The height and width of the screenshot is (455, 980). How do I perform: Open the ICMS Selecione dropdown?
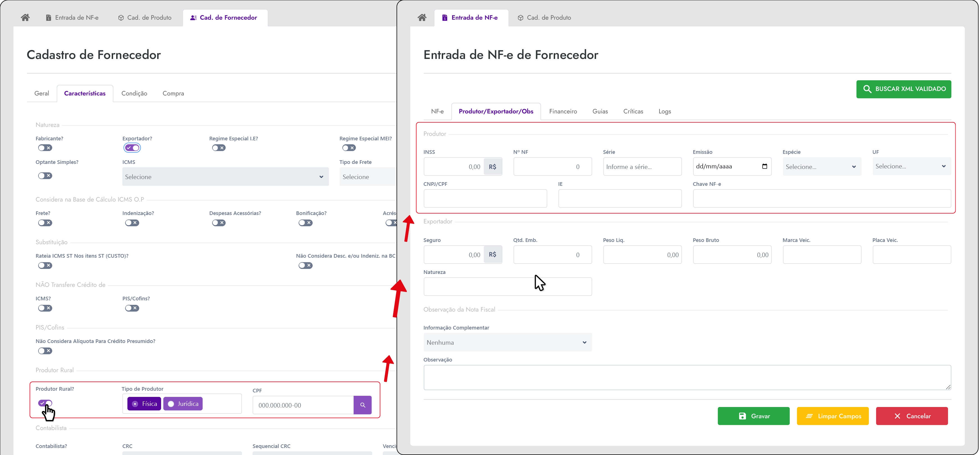coord(225,177)
